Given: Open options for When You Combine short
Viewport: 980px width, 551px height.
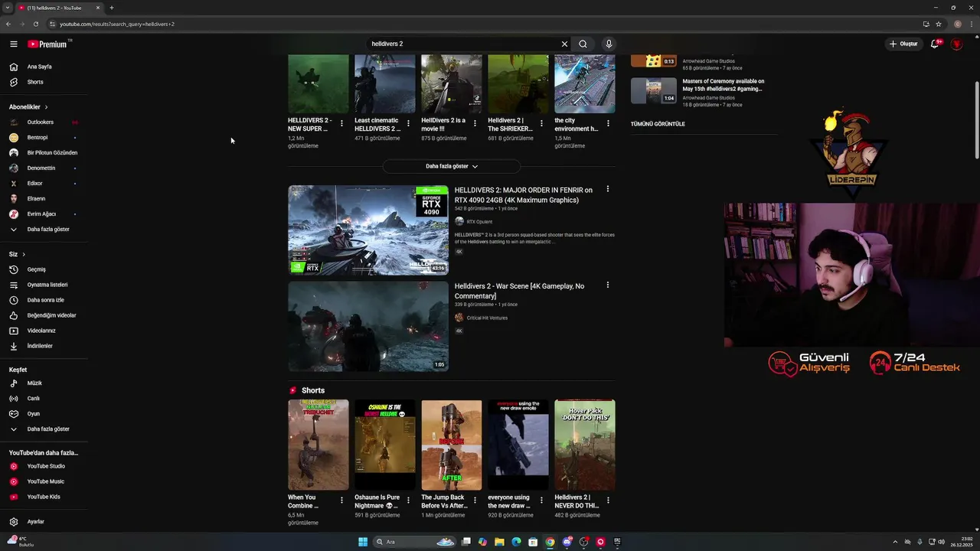Looking at the screenshot, I should [x=341, y=500].
